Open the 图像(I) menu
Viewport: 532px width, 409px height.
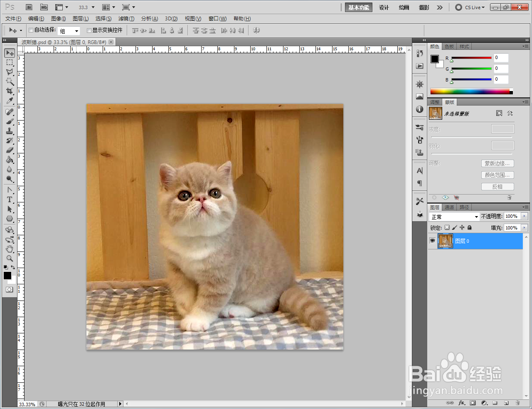[x=59, y=19]
